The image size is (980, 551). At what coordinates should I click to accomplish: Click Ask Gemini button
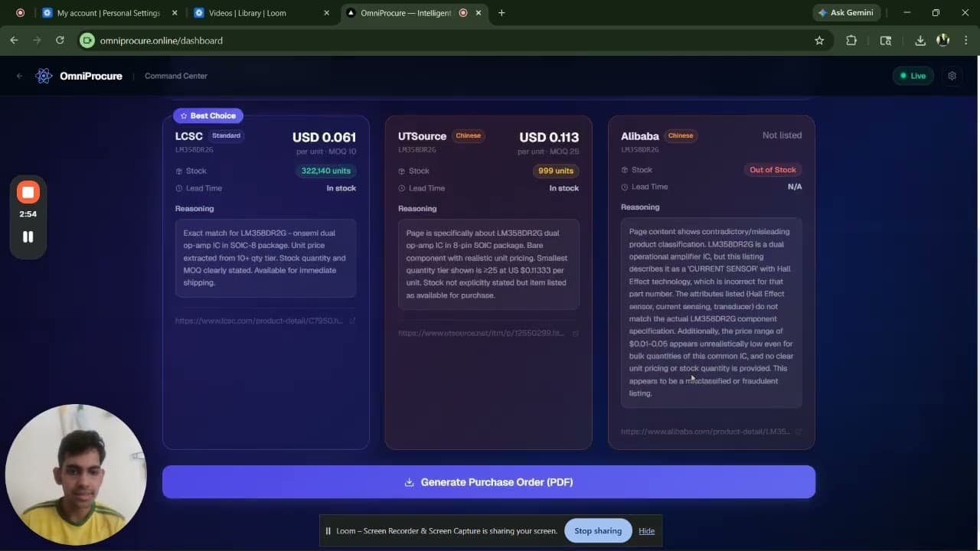pyautogui.click(x=846, y=13)
